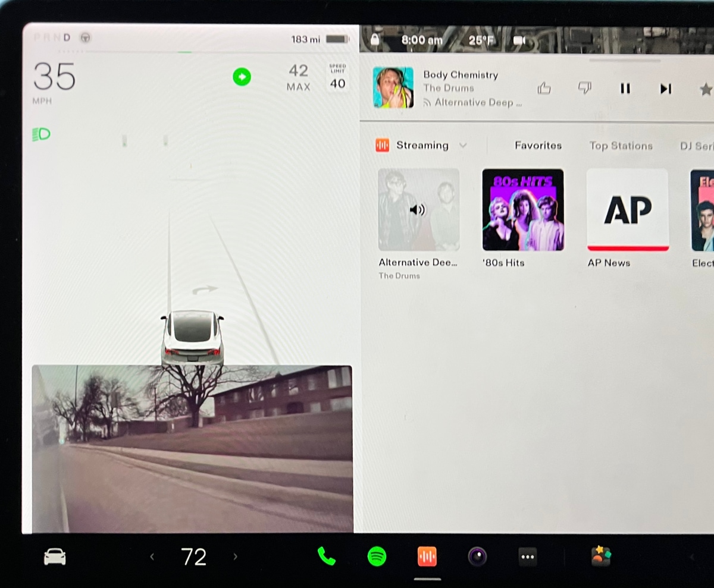This screenshot has height=588, width=714.
Task: Tap the Alternative Deep station name in player
Action: point(478,102)
